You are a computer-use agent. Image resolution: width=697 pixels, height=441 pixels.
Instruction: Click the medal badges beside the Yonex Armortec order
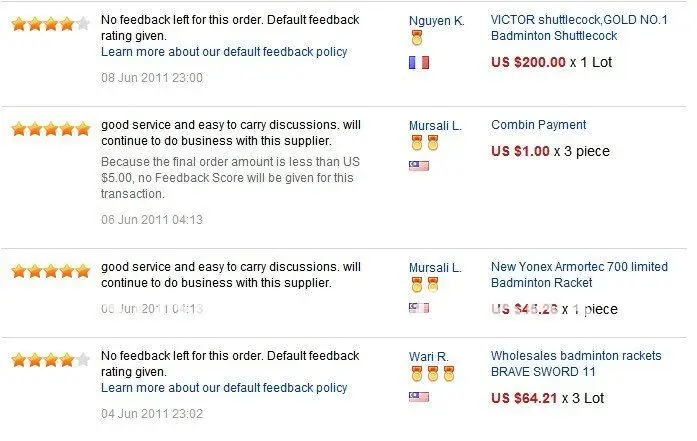pyautogui.click(x=425, y=285)
